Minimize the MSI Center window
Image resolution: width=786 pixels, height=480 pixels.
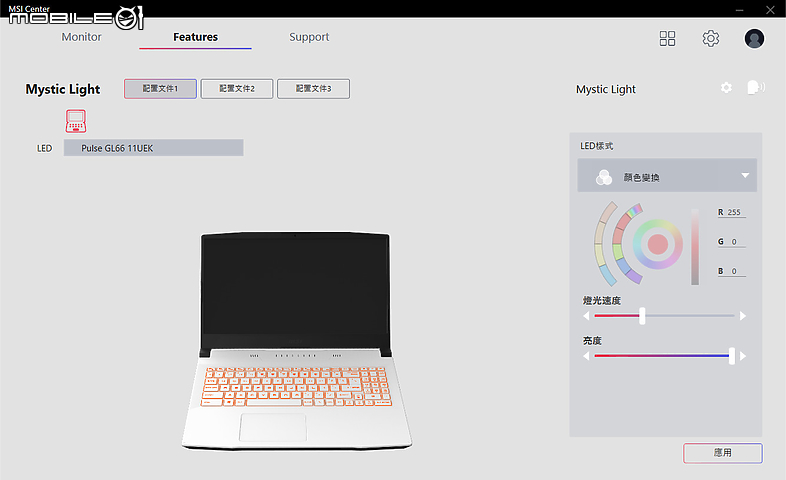tap(739, 10)
